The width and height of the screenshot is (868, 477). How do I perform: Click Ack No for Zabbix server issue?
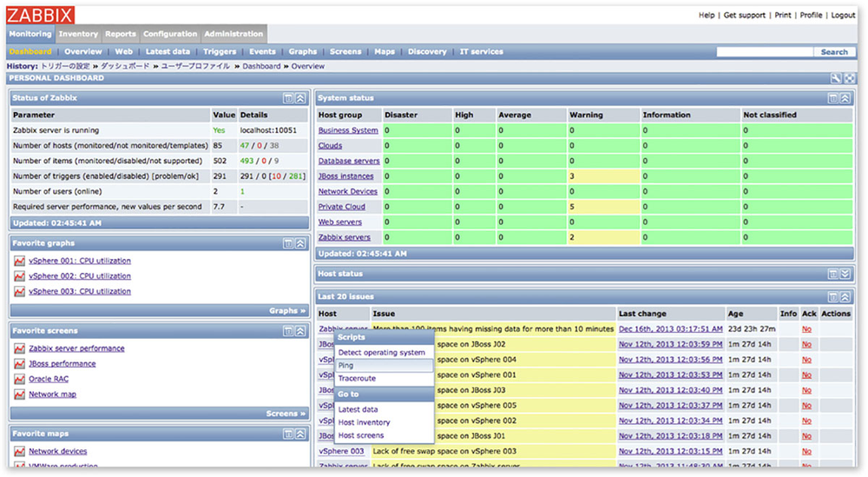pyautogui.click(x=806, y=329)
